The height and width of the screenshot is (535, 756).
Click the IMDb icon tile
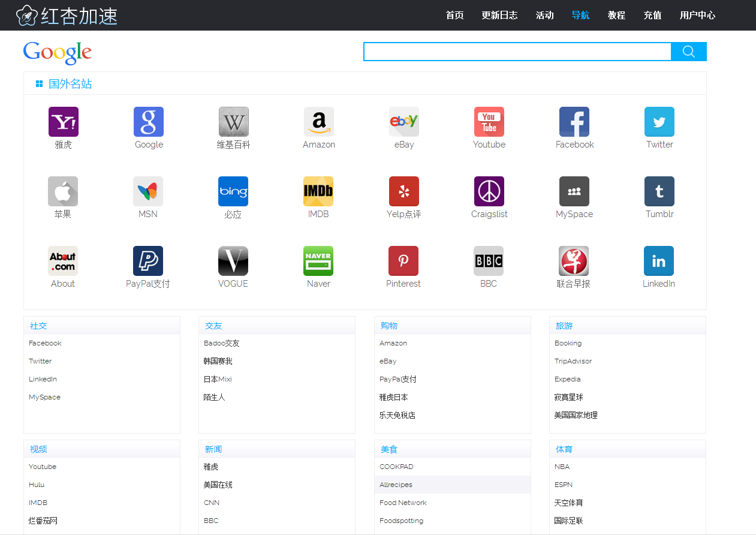point(318,191)
